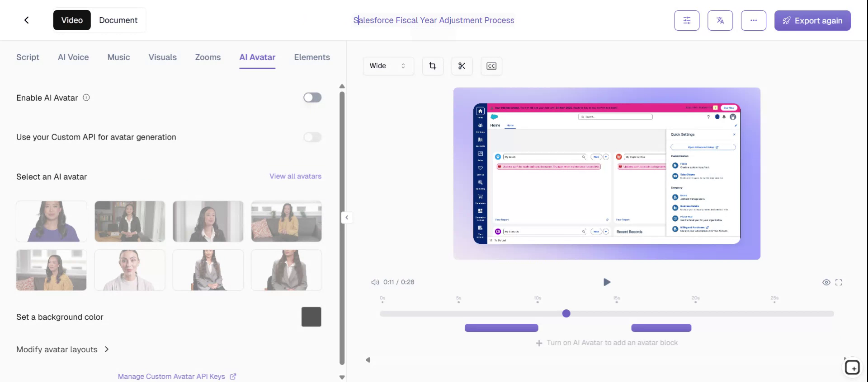Click Turn on AI Avatar to add block
868x382 pixels.
(607, 343)
